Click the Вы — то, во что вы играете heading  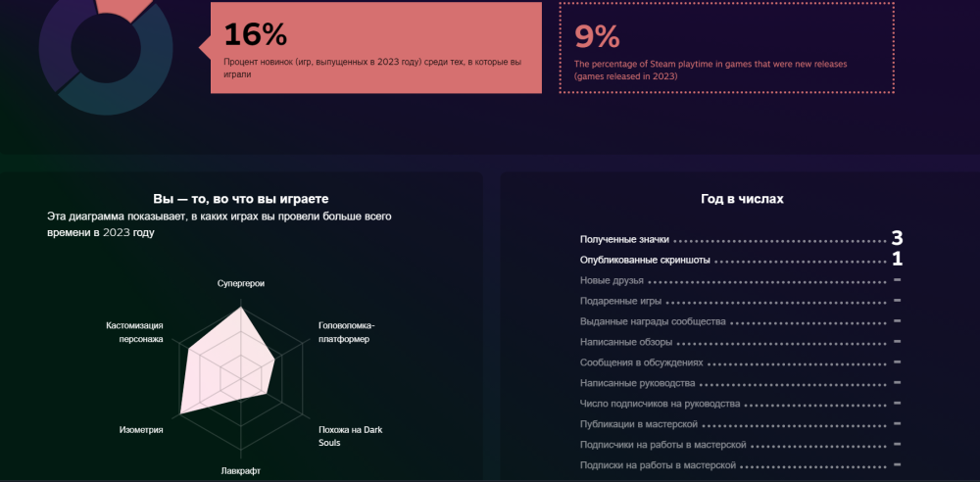[x=241, y=199]
